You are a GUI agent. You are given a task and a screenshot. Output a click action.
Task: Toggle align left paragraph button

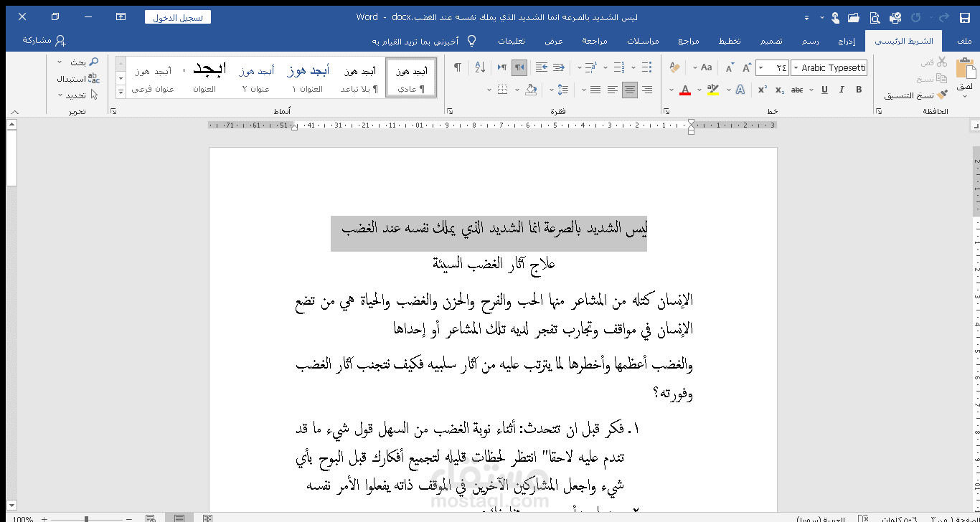[x=612, y=90]
